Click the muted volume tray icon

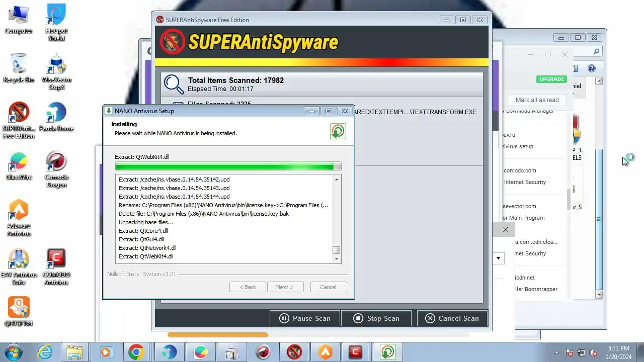(594, 352)
